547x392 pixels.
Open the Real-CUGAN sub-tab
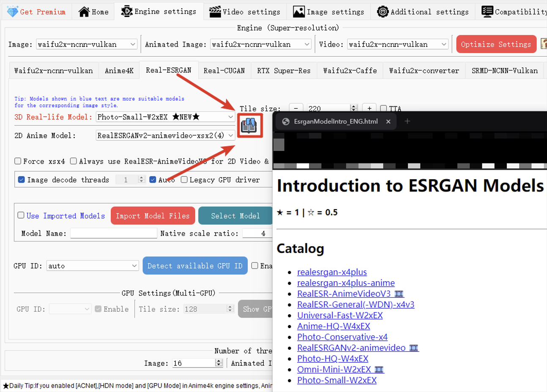click(x=224, y=71)
